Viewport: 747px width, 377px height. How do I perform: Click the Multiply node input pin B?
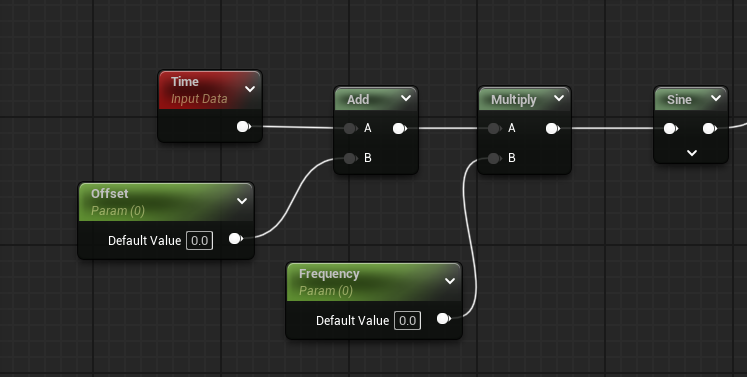(x=494, y=158)
